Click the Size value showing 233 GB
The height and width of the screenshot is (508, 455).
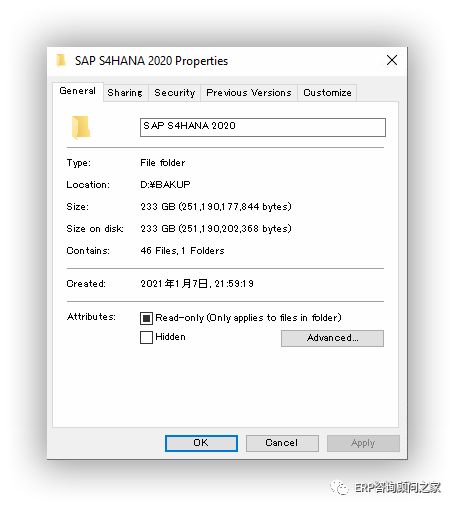[216, 207]
